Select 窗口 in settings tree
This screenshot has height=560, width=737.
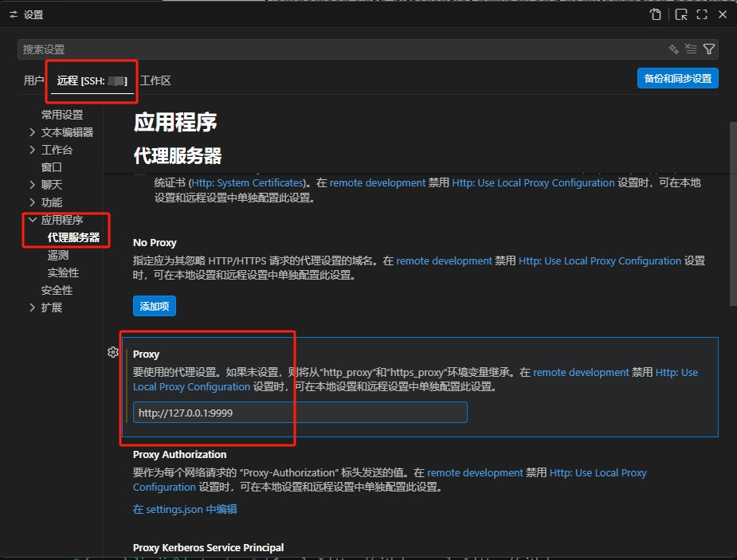point(52,167)
